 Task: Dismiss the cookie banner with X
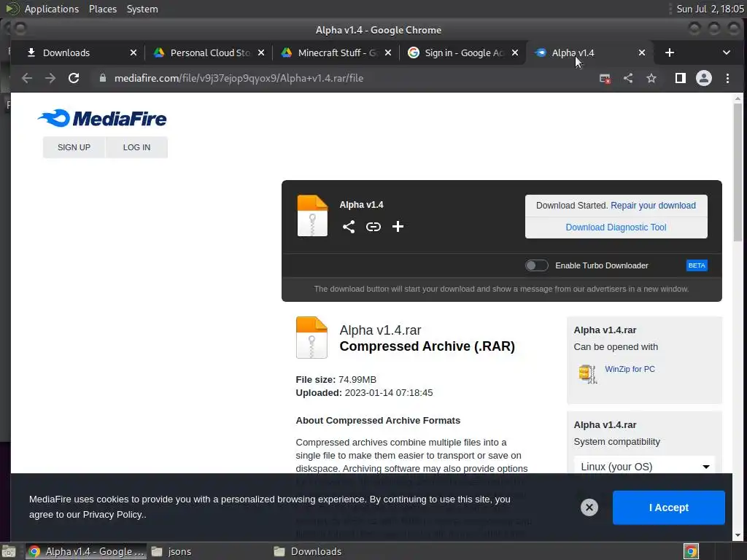tap(589, 507)
